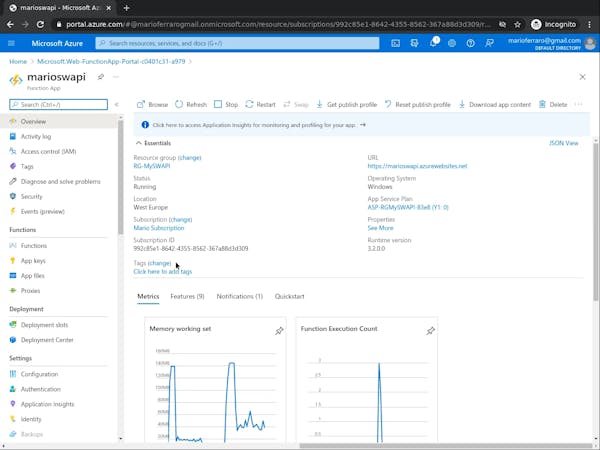Image resolution: width=600 pixels, height=450 pixels.
Task: Restart the function app
Action: (x=260, y=104)
